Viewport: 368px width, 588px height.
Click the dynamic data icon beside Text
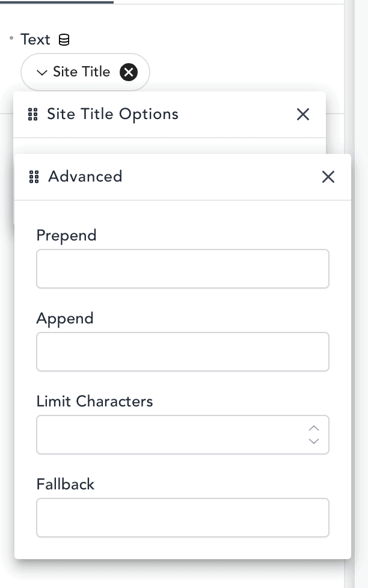[x=64, y=40]
